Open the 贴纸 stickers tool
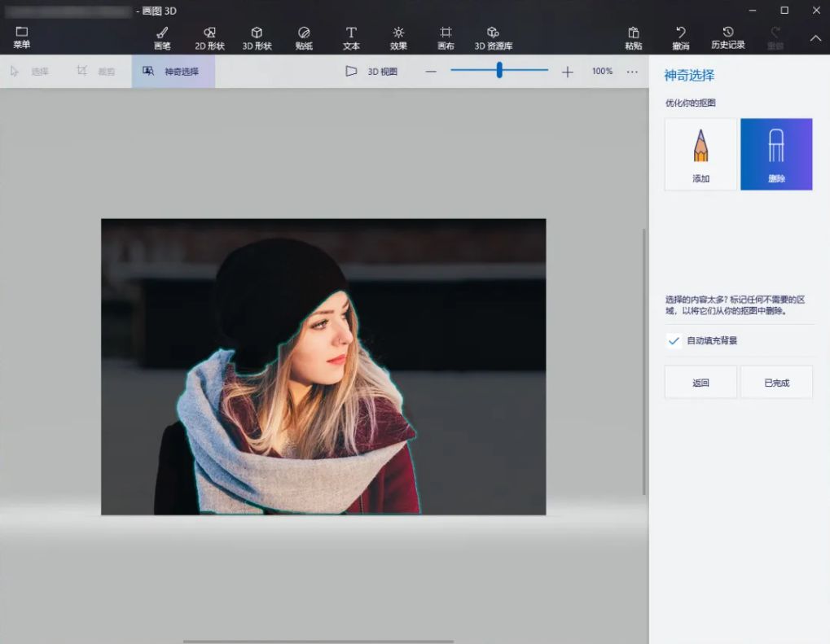830x644 pixels. 304,38
